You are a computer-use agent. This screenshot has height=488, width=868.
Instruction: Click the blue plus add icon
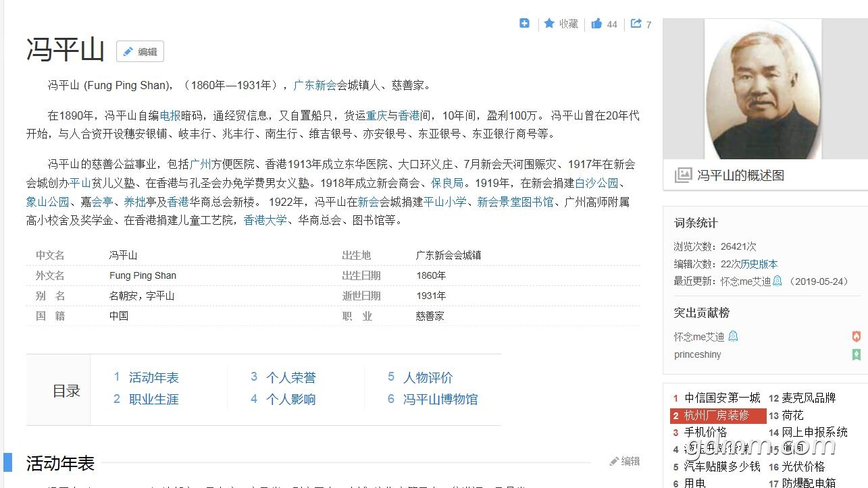pos(524,23)
